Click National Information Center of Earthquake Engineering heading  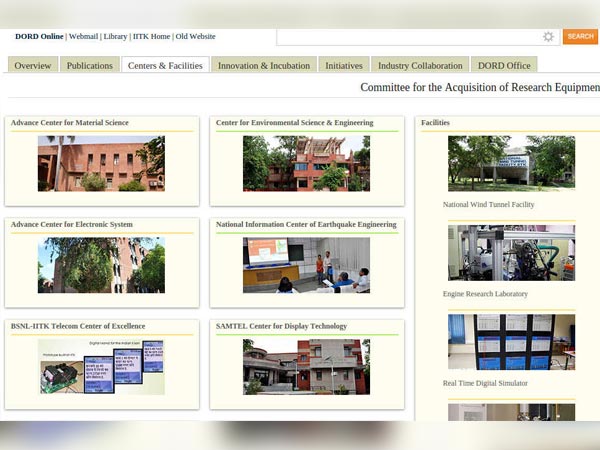click(x=306, y=225)
